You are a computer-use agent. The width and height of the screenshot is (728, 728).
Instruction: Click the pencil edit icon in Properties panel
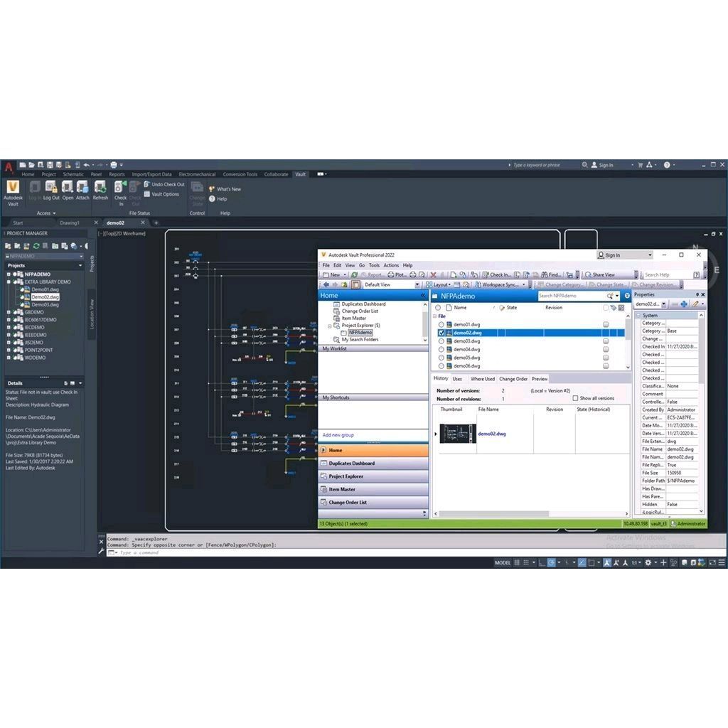click(x=695, y=304)
